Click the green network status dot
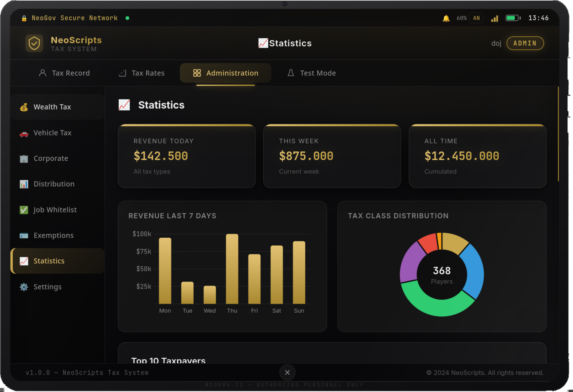Image resolution: width=573 pixels, height=392 pixels. coord(127,18)
